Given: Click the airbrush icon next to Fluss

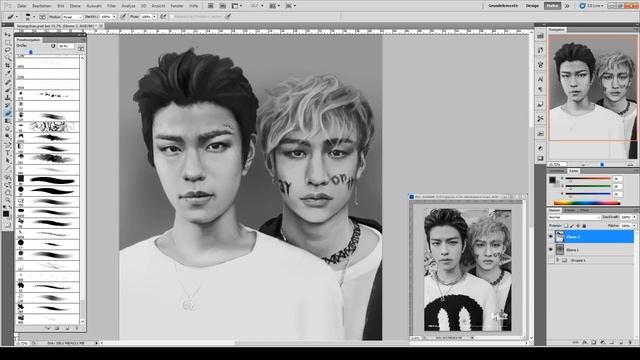Looking at the screenshot, I should click(x=163, y=17).
